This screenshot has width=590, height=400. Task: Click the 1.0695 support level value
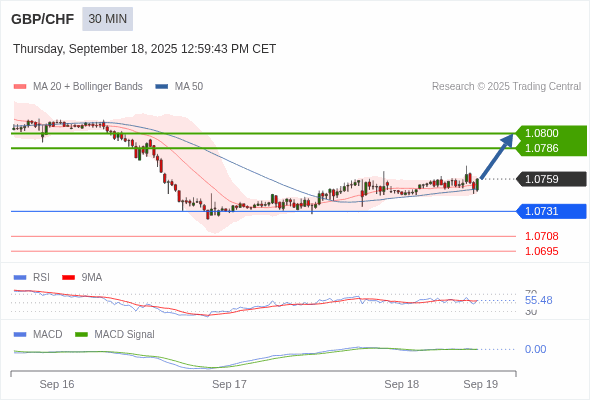tap(541, 251)
